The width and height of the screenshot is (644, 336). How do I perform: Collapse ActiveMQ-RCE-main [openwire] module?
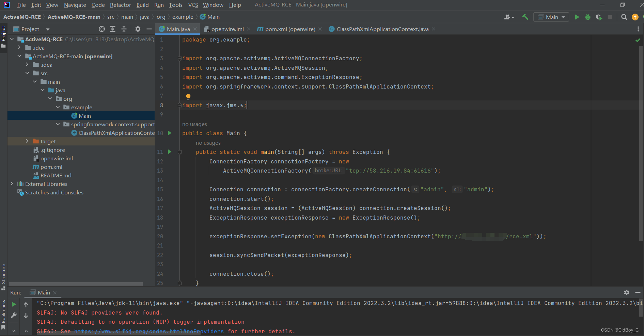(19, 56)
